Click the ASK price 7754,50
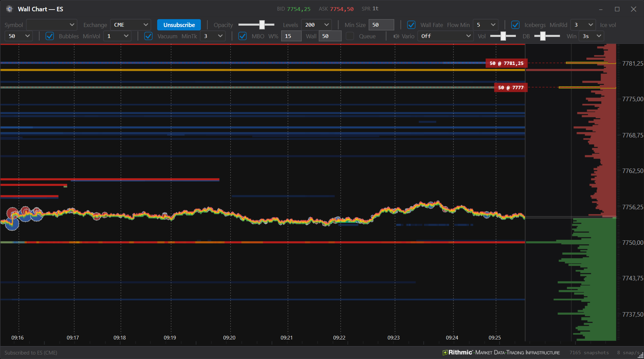This screenshot has width=644, height=359. 342,9
